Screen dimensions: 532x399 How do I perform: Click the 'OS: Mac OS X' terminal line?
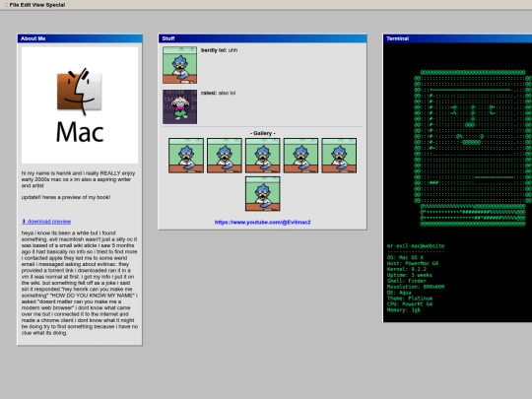click(x=405, y=257)
